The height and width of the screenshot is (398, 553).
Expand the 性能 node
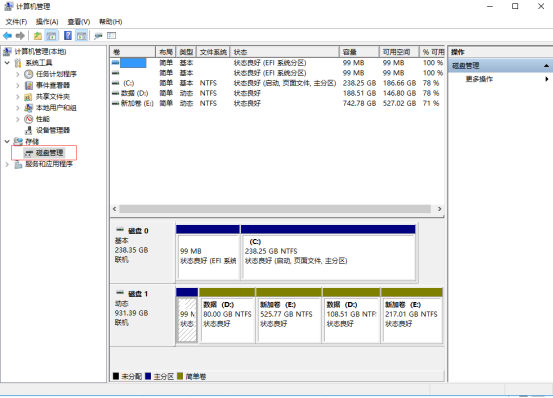18,119
